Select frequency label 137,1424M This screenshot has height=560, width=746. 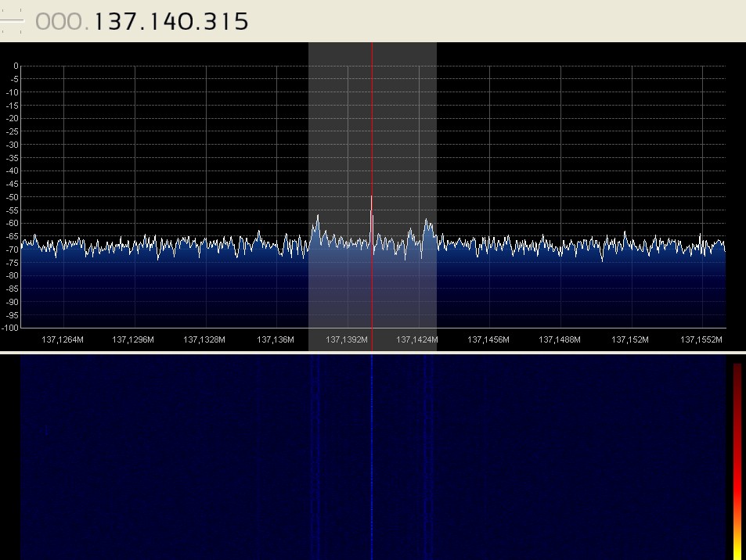[416, 340]
